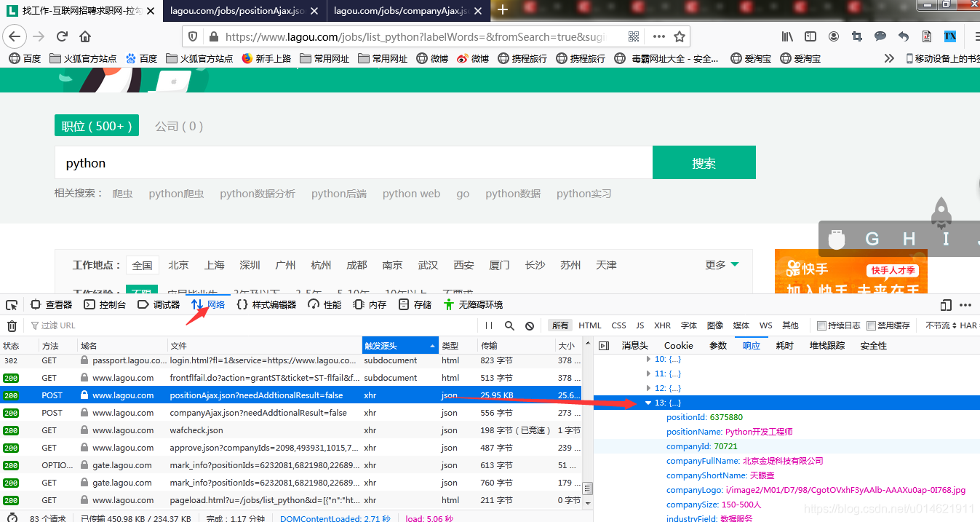Expand JSON node 10

pyautogui.click(x=649, y=359)
